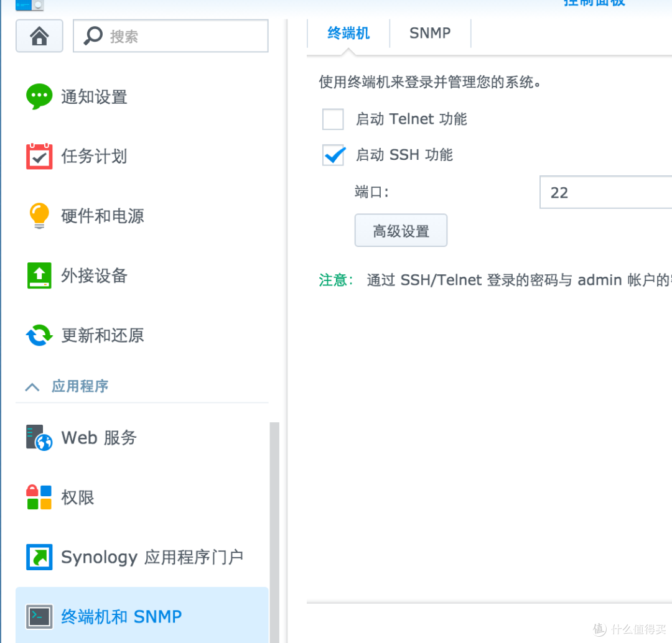This screenshot has height=643, width=672.
Task: Click the sidebar vertical scrollbar
Action: click(274, 532)
